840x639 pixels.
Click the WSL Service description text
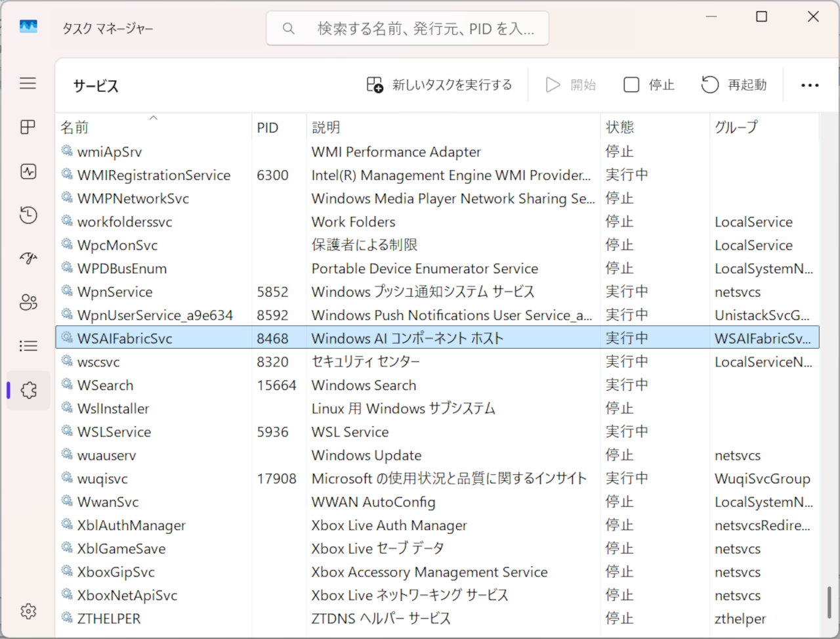[350, 432]
